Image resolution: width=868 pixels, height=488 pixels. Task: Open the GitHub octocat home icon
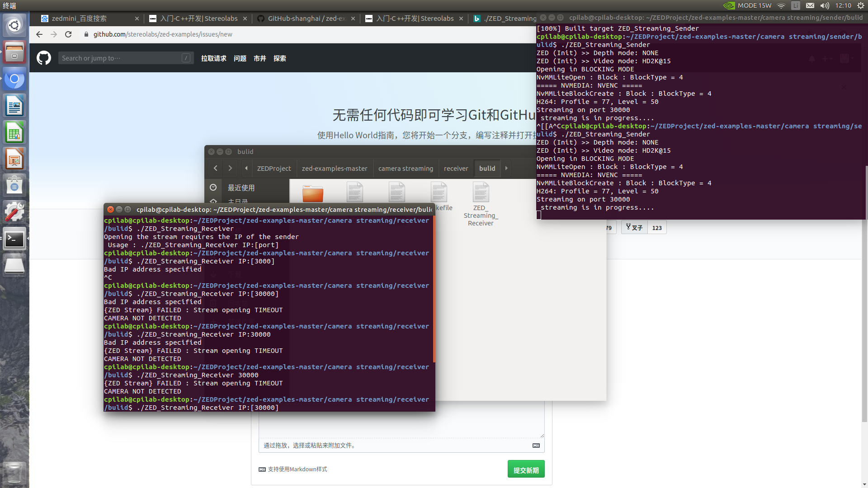tap(43, 58)
